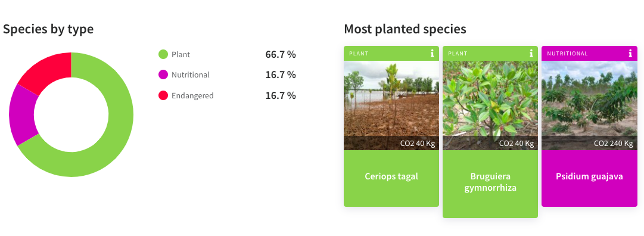Click the Endangered legend label
This screenshot has width=644, height=236.
[192, 96]
